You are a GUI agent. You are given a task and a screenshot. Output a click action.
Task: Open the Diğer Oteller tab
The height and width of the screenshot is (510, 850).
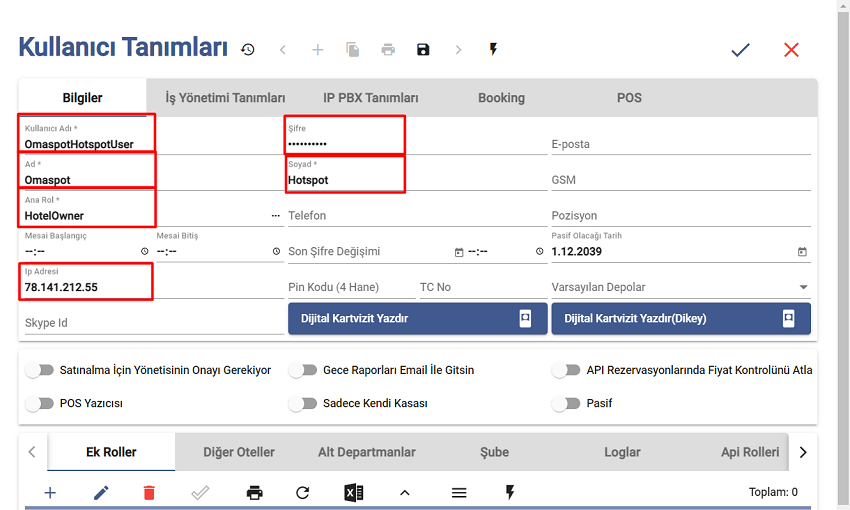point(238,452)
